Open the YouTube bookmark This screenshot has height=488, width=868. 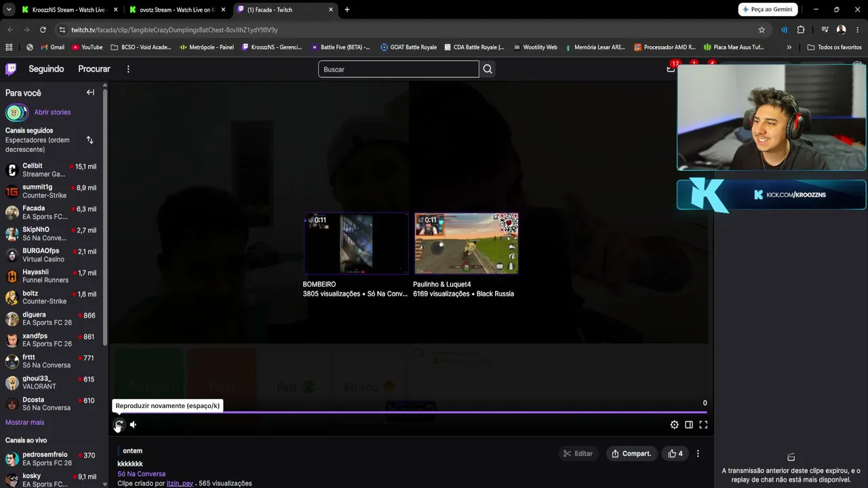(x=87, y=47)
